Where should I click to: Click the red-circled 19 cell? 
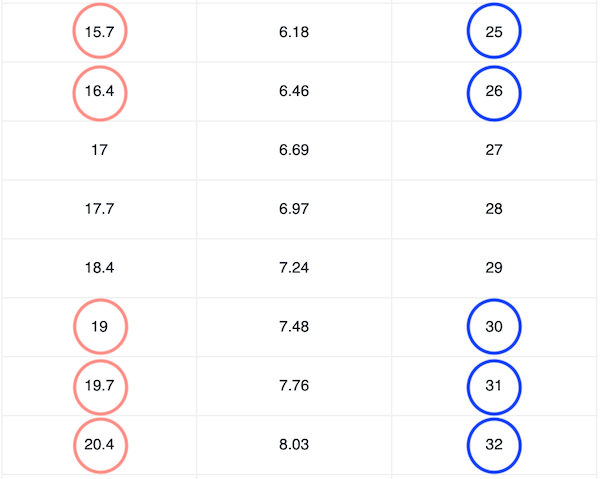coord(100,327)
